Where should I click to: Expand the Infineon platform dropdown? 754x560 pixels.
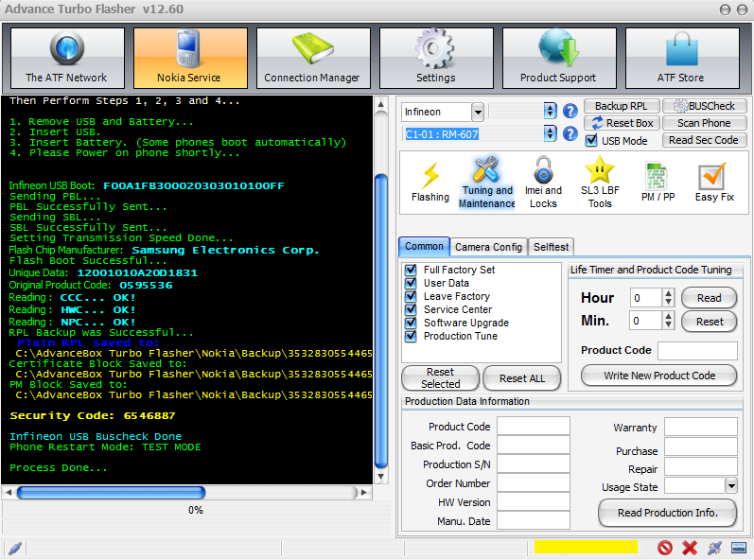tap(478, 113)
